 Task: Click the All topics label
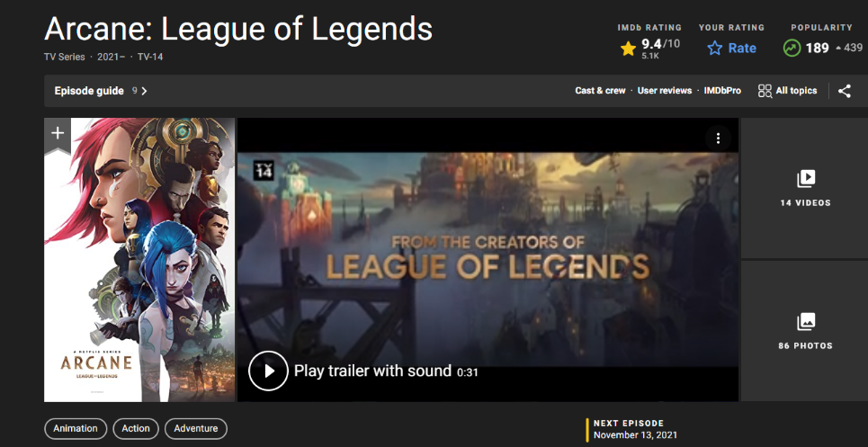pos(796,91)
